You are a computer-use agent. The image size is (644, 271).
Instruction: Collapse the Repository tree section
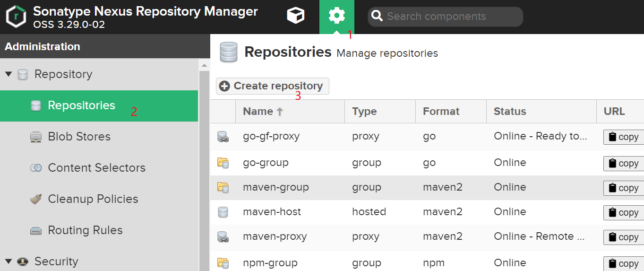[x=9, y=74]
